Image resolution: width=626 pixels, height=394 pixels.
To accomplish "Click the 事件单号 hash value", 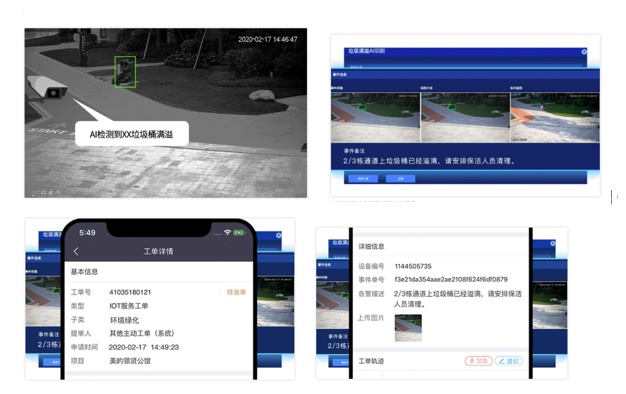I will 451,279.
